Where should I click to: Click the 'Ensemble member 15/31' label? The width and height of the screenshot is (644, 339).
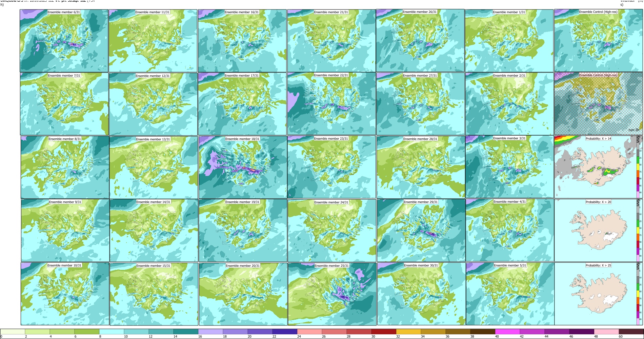pyautogui.click(x=154, y=266)
